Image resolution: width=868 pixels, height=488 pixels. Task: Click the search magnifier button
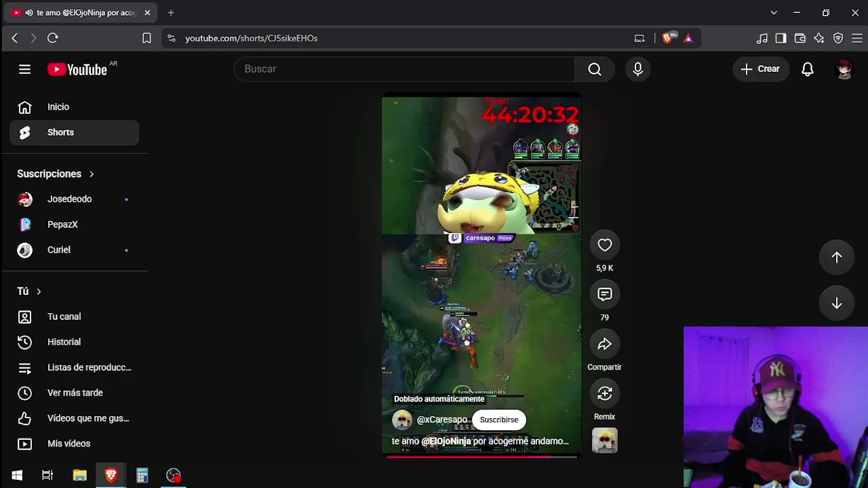point(595,69)
